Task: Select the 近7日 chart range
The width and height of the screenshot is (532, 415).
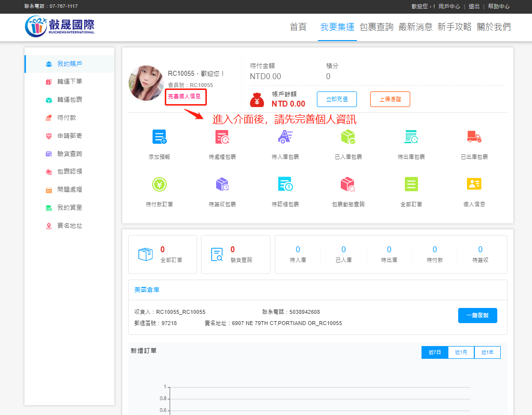Action: [435, 352]
